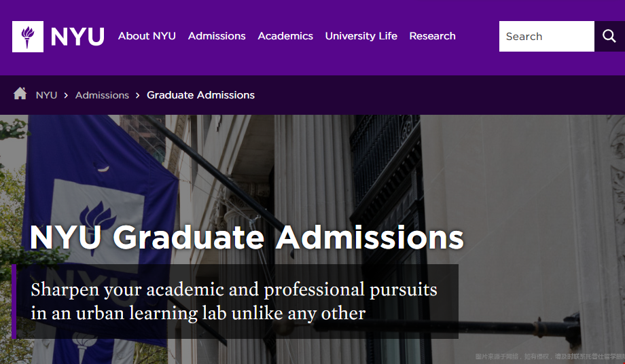Go home via breadcrumb house icon
The width and height of the screenshot is (625, 364).
tap(20, 94)
